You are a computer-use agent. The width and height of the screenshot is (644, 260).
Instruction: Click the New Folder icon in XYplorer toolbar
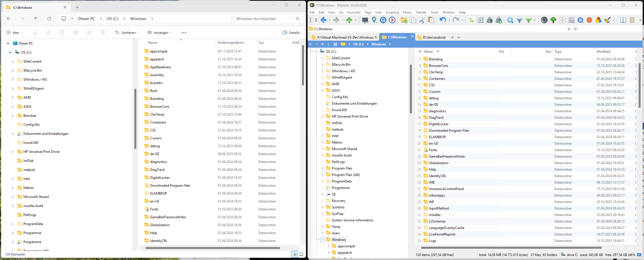(x=404, y=20)
